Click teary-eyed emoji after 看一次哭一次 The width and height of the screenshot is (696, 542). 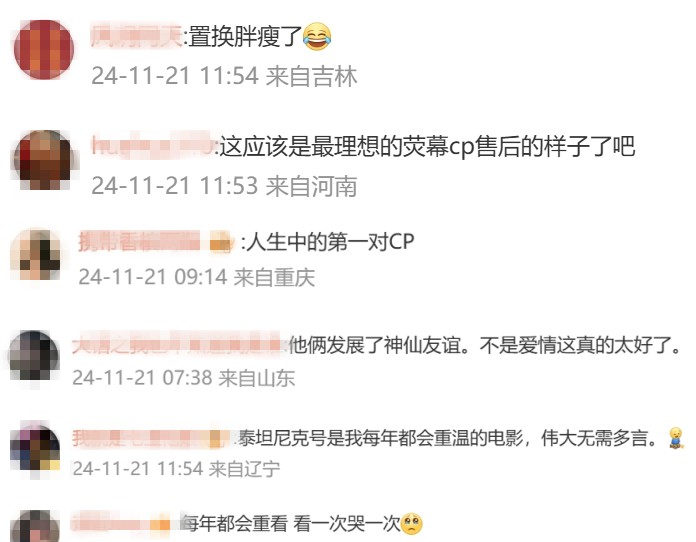coord(411,524)
